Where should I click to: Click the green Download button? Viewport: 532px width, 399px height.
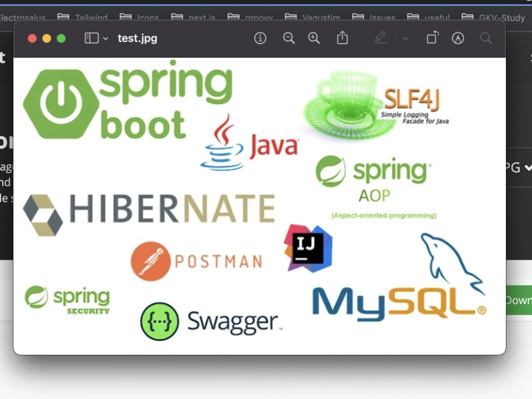point(520,300)
